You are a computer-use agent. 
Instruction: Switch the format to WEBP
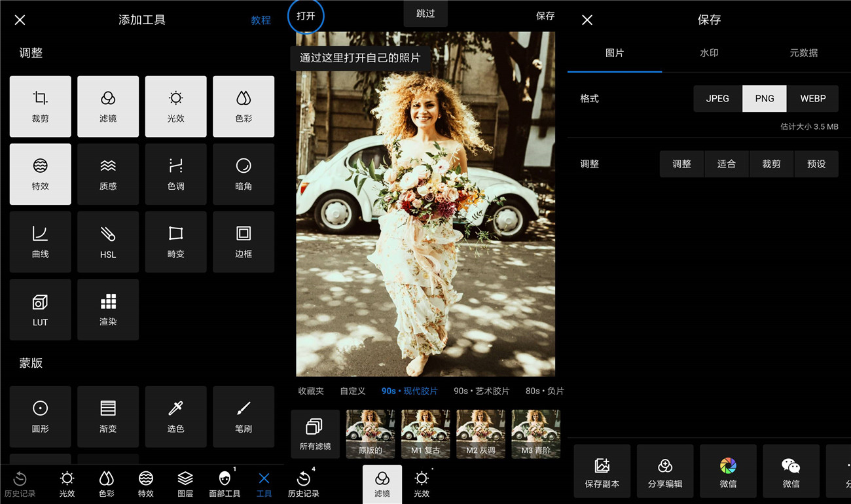tap(812, 98)
